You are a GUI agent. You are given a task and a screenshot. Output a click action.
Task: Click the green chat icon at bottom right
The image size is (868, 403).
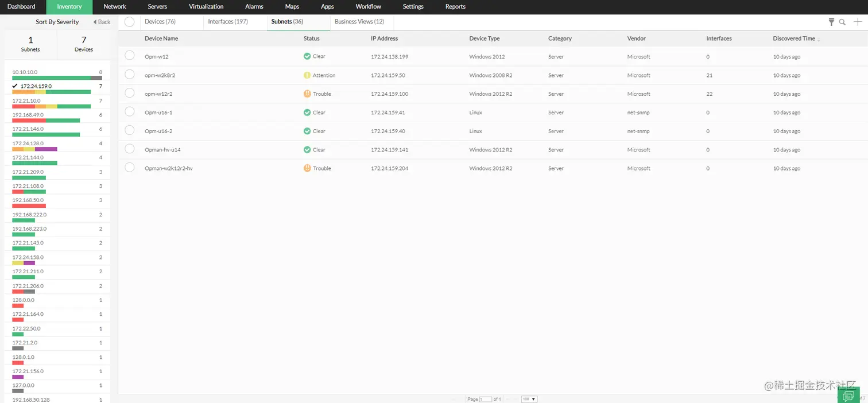[x=849, y=394]
